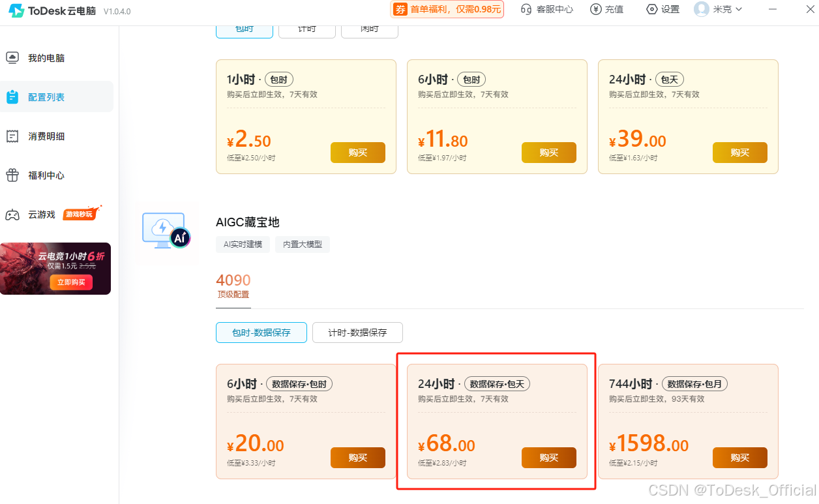The image size is (819, 504).
Task: Click the 数据保存·包时 tag
Action: point(299,384)
